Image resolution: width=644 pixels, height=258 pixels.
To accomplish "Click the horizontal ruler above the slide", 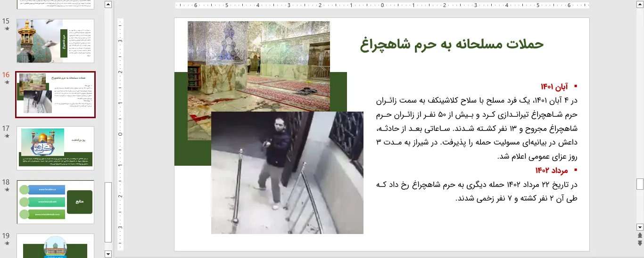I will (x=382, y=6).
